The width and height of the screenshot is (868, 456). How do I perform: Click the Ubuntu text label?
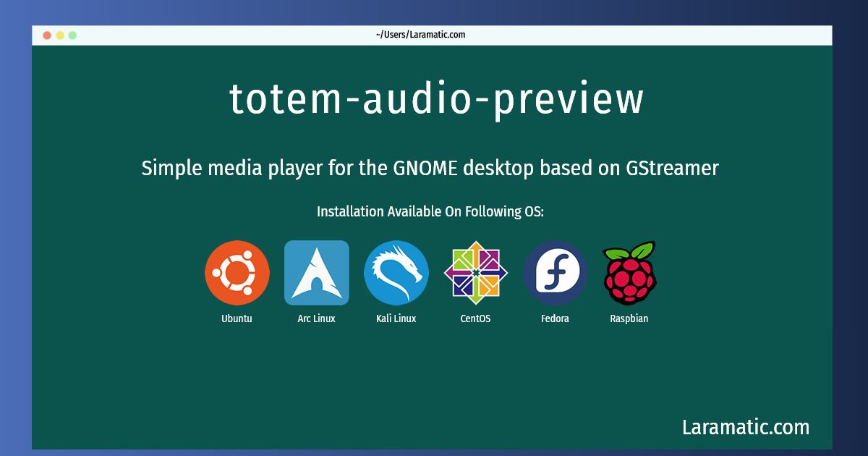(x=237, y=318)
